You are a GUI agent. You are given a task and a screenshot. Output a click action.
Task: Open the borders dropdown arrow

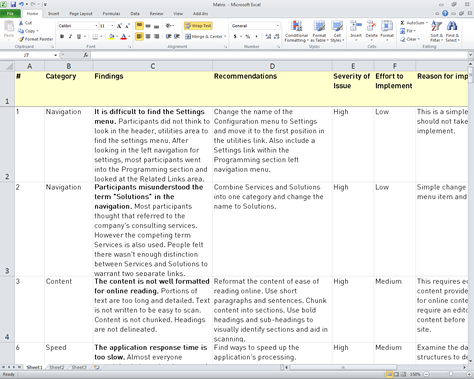(x=101, y=36)
